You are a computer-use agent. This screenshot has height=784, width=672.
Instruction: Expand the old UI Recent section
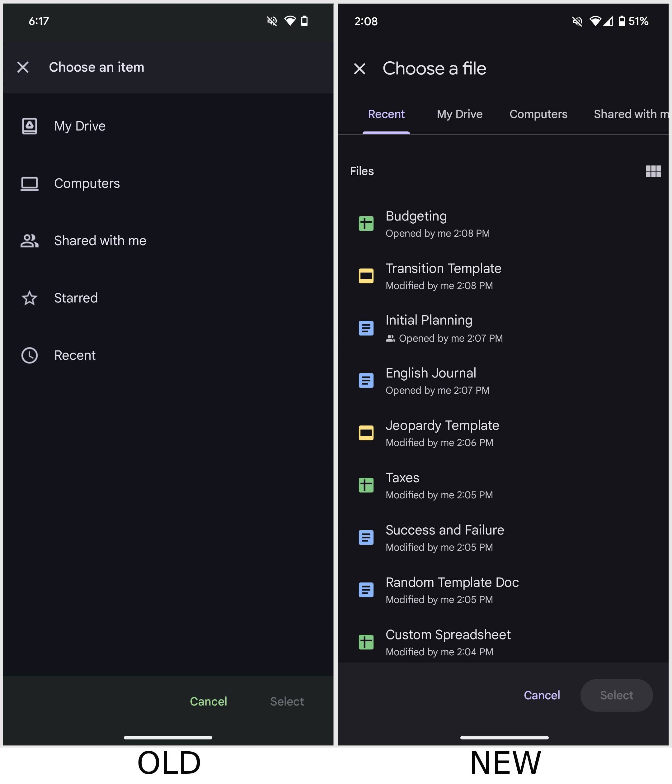coord(75,355)
